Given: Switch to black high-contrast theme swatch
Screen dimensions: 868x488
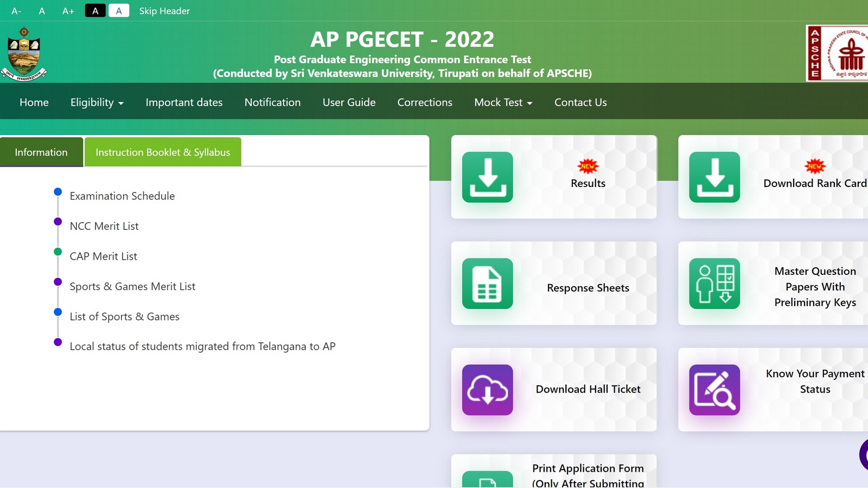Looking at the screenshot, I should (x=95, y=11).
